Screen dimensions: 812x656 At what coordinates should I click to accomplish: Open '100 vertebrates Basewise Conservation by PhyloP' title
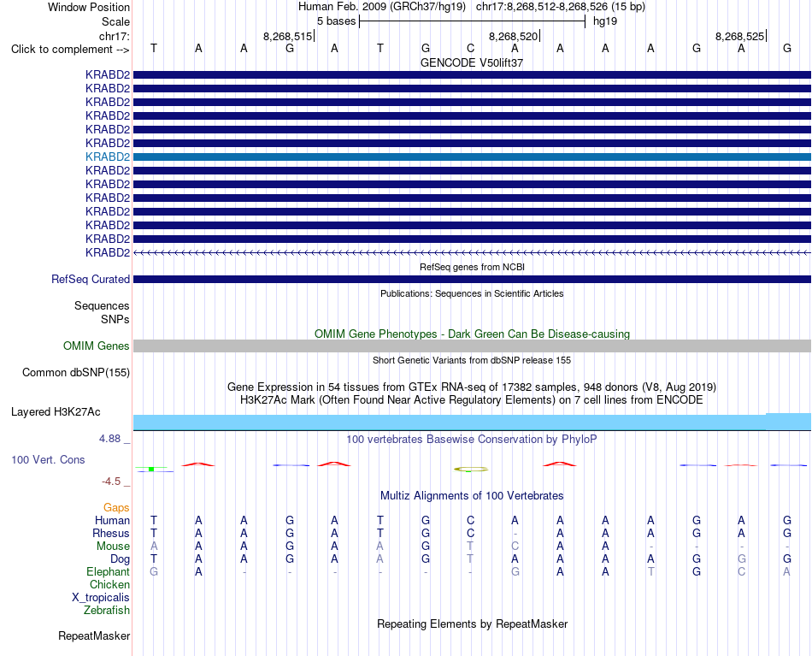[x=472, y=440]
